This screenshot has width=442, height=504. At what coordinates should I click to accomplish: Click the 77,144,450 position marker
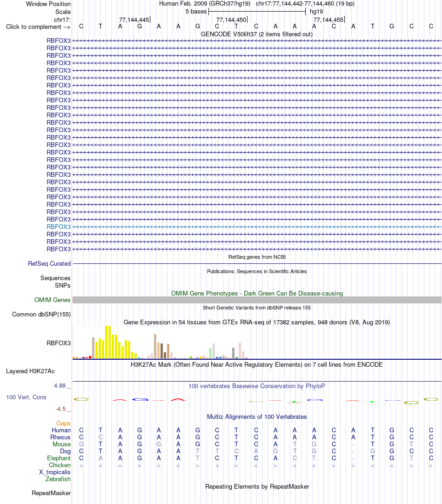pos(231,20)
